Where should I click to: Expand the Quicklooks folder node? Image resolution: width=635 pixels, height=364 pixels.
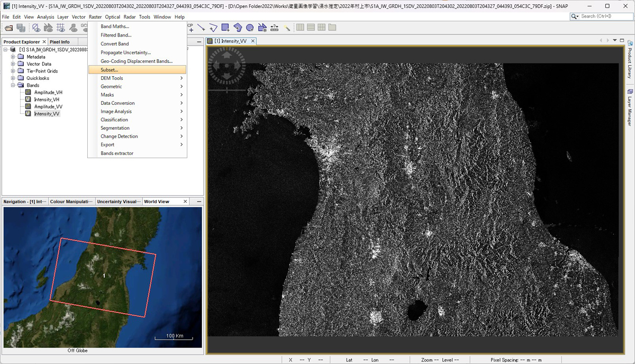13,78
